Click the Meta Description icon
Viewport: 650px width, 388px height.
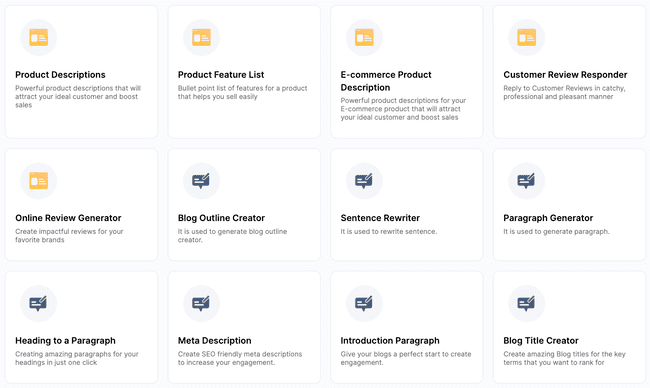(x=201, y=303)
